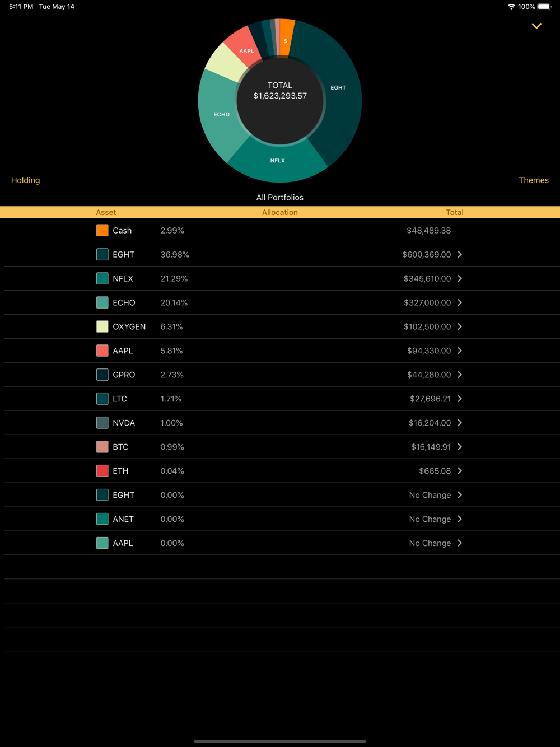Tap the grey NVDA color swatch
Image resolution: width=560 pixels, height=747 pixels.
102,423
